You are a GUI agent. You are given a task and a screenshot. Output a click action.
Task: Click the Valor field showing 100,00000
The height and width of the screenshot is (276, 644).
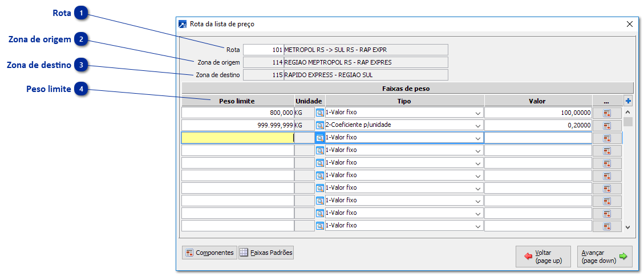tap(538, 113)
